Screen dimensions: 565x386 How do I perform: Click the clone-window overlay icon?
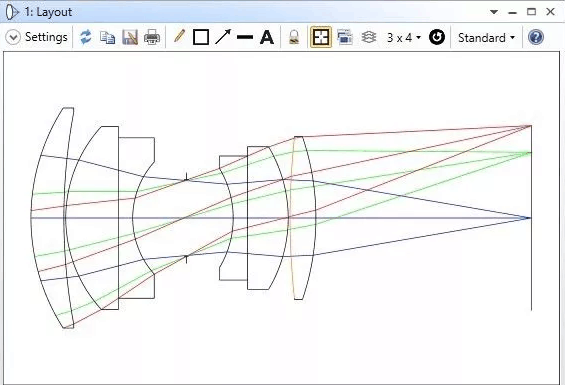pyautogui.click(x=345, y=37)
